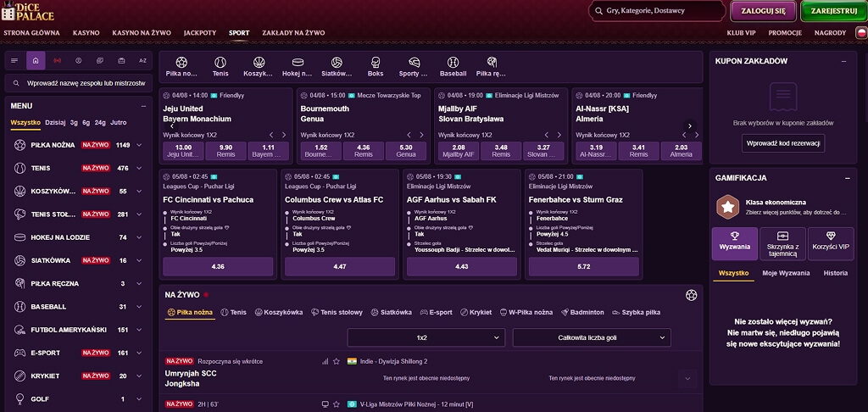868x412 pixels.
Task: Go to Kasyno na żywo in navigation
Action: tap(142, 33)
